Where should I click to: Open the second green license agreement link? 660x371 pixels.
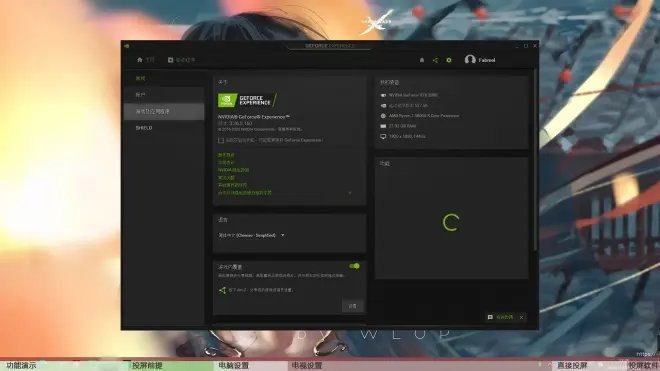coord(226,163)
